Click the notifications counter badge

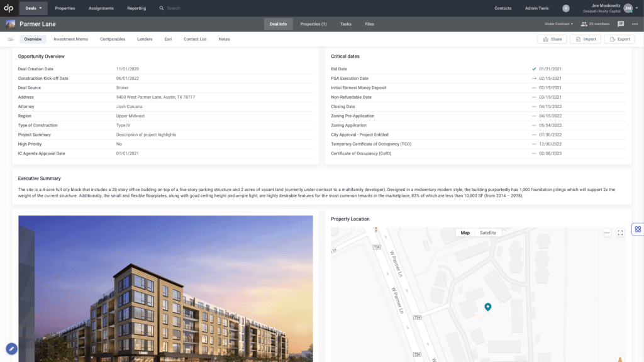[565, 8]
